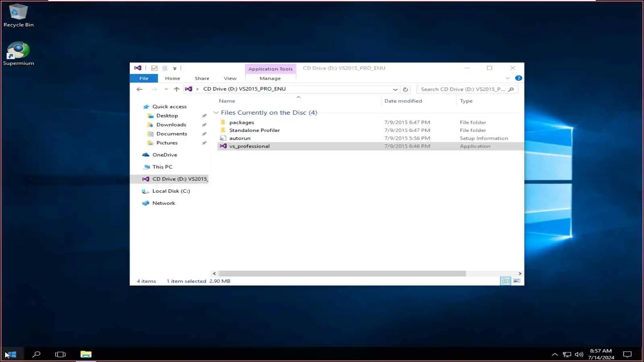Open Customize Quick Access Toolbar dropdown

coord(175,68)
